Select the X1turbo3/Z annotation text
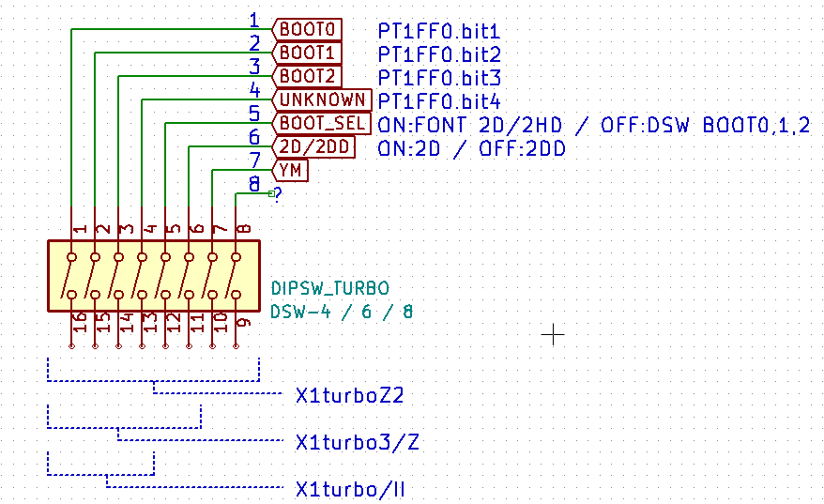Screen dimensions: 824x504 (358, 442)
